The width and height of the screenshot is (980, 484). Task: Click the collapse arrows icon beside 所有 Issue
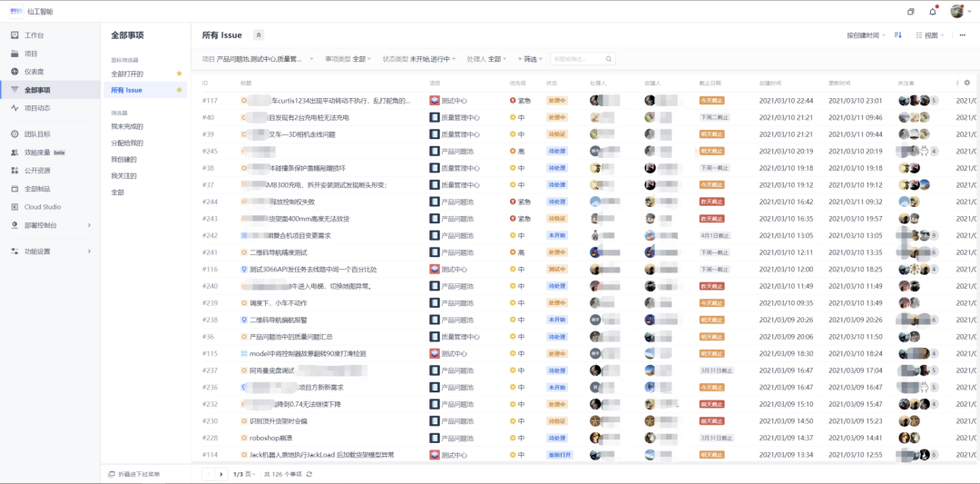coord(259,35)
